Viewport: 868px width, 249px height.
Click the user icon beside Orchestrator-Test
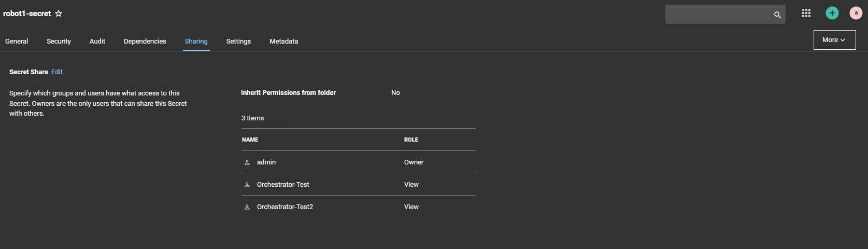(247, 185)
